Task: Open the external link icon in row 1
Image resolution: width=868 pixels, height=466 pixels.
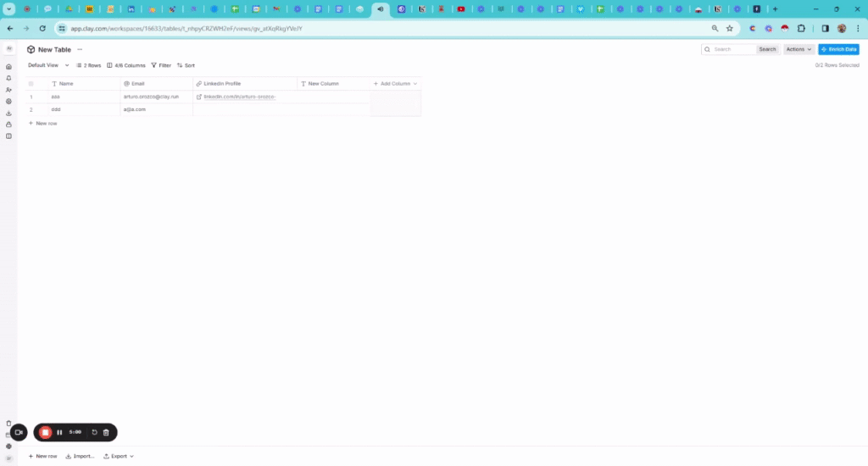Action: tap(198, 97)
